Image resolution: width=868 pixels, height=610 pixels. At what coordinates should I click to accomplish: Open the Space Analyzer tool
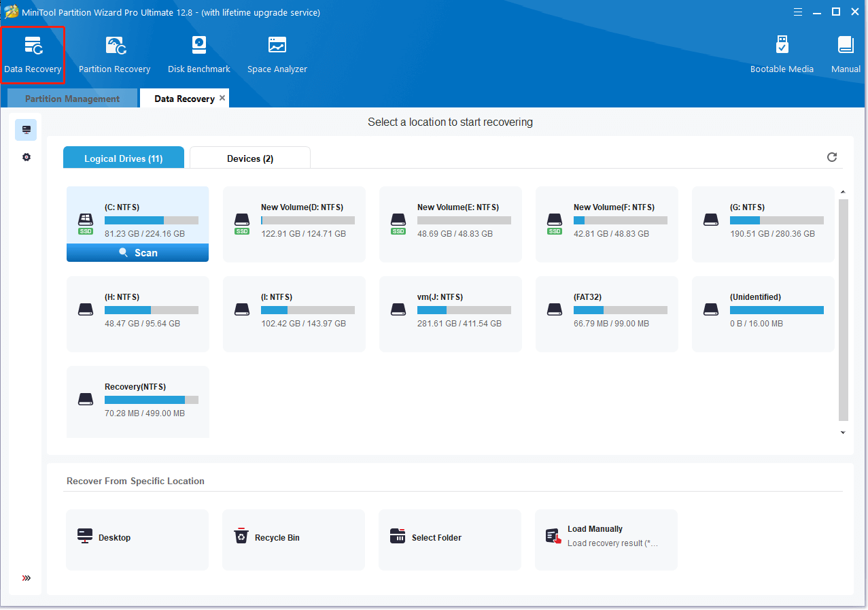(x=277, y=54)
